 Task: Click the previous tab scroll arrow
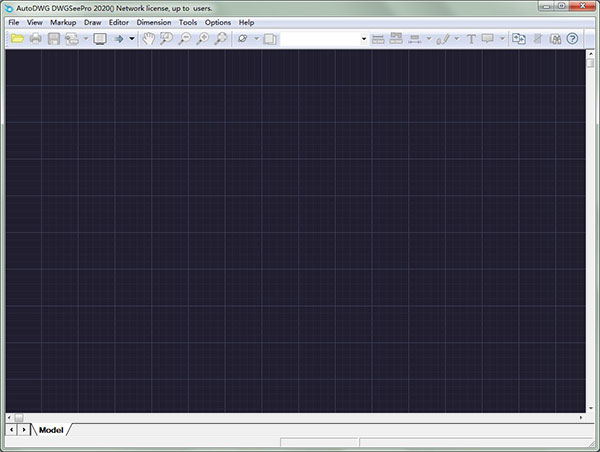(11, 430)
